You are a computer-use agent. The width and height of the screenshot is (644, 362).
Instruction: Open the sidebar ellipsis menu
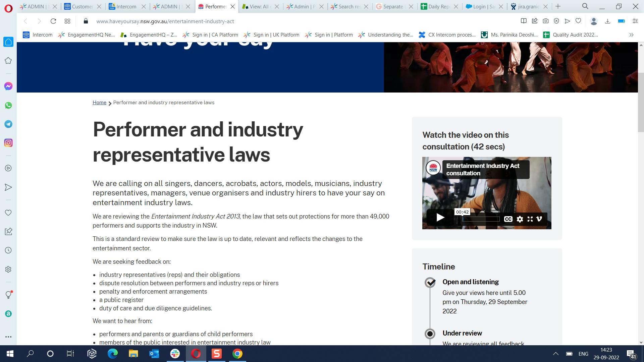click(8, 337)
